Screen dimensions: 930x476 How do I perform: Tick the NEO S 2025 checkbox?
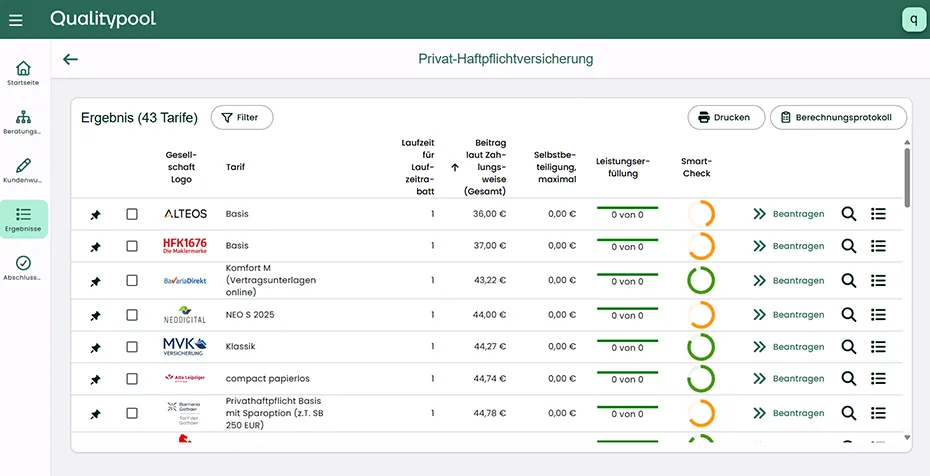pyautogui.click(x=132, y=315)
